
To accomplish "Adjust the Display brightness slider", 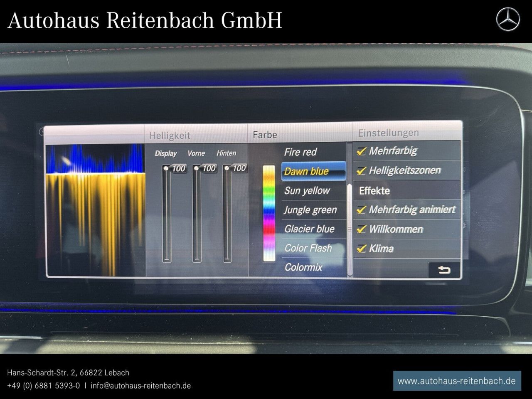I will [167, 214].
